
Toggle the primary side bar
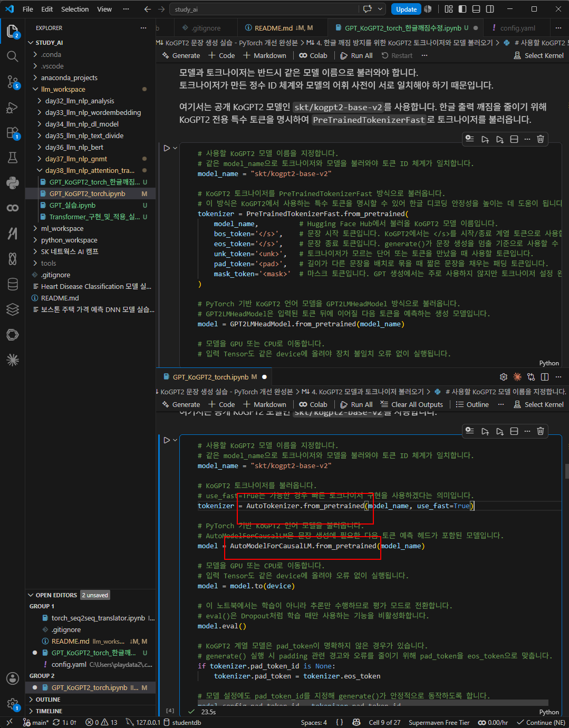point(462,9)
